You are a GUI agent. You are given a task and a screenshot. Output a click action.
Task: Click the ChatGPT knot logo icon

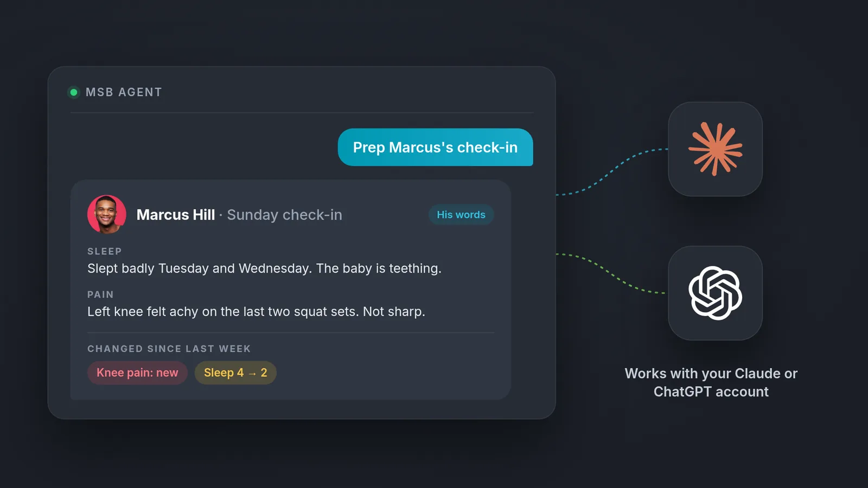[715, 293]
